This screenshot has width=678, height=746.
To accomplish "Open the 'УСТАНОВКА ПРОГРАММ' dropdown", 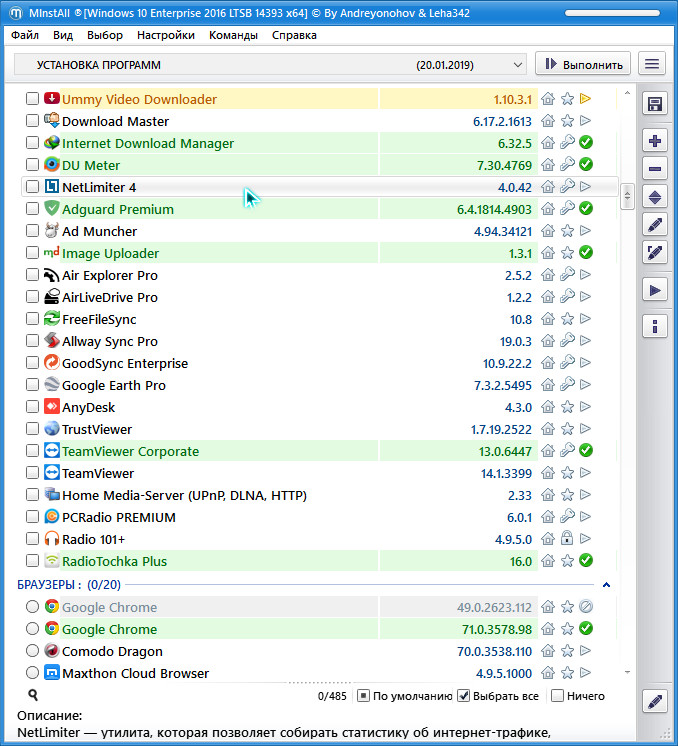I will (270, 65).
